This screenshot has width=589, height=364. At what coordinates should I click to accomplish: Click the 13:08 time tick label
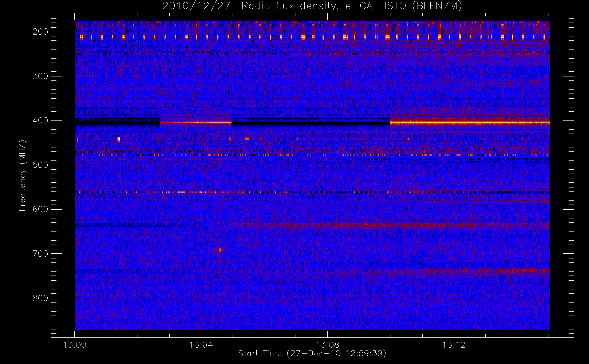[327, 345]
